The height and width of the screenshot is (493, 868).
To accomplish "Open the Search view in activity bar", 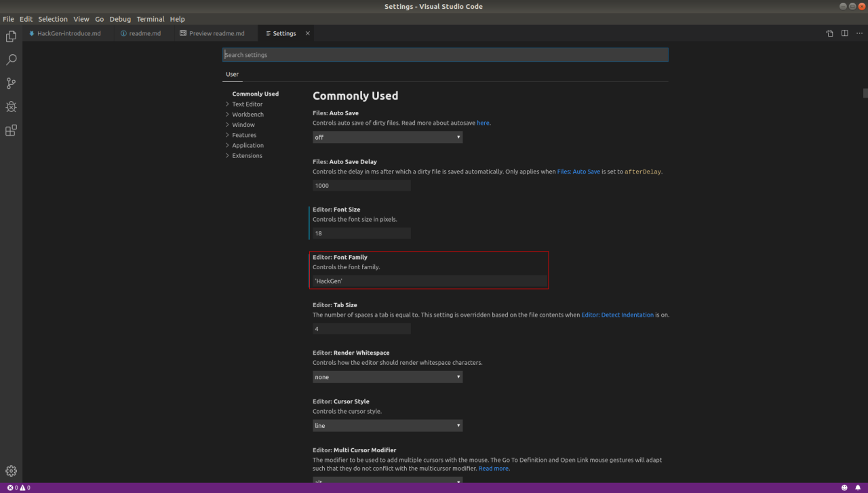I will pyautogui.click(x=11, y=60).
